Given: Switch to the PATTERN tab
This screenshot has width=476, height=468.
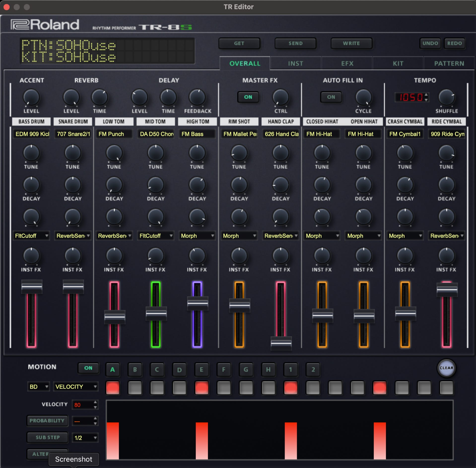Looking at the screenshot, I should [x=449, y=64].
